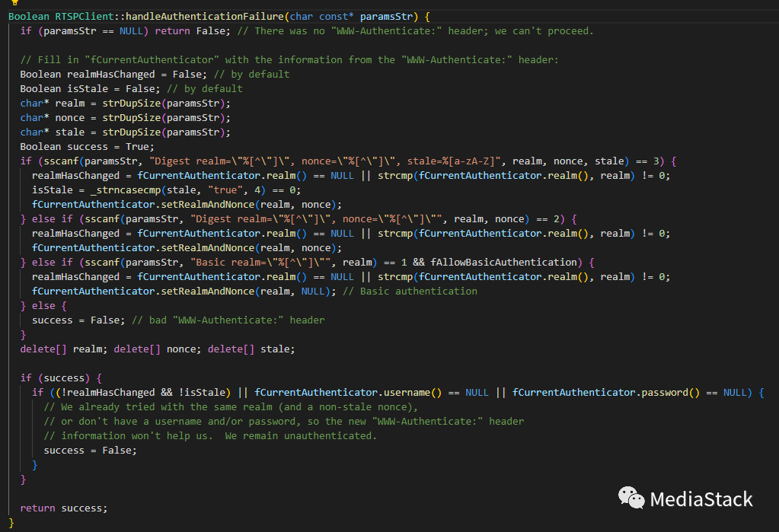Click the lightbulb quick-fix icon
The width and height of the screenshot is (779, 532).
click(x=14, y=3)
